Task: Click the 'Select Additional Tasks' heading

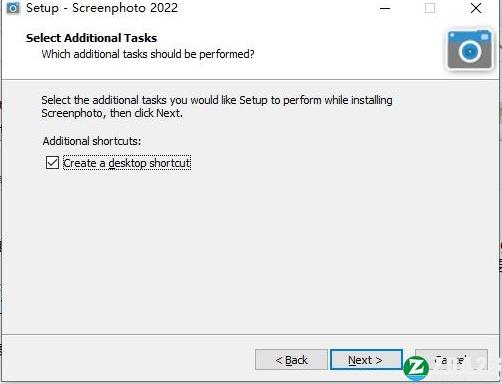Action: (x=92, y=38)
